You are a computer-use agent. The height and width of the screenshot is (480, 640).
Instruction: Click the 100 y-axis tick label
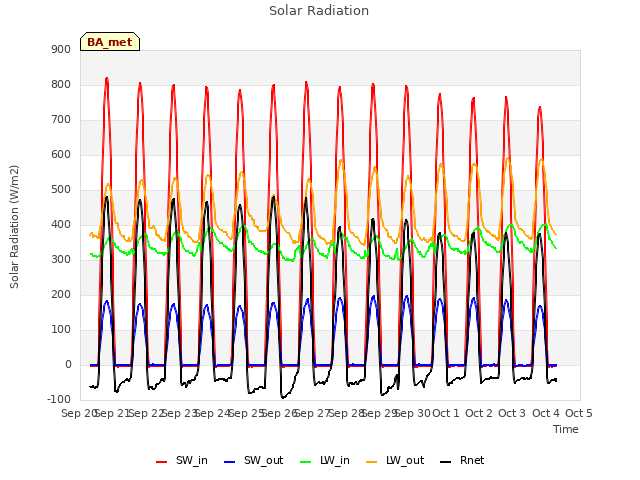[x=61, y=330]
